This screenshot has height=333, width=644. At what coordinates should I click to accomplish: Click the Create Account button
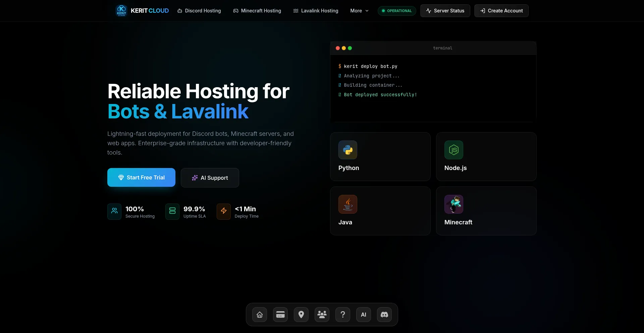[501, 11]
